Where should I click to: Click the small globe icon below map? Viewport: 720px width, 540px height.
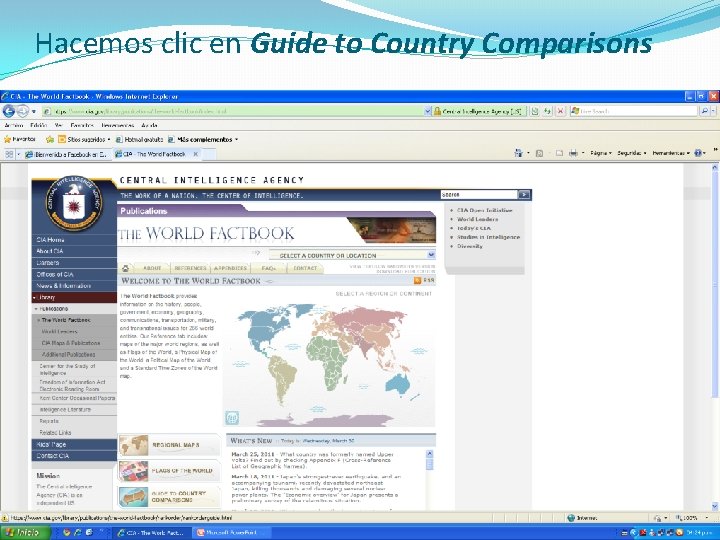[232, 418]
